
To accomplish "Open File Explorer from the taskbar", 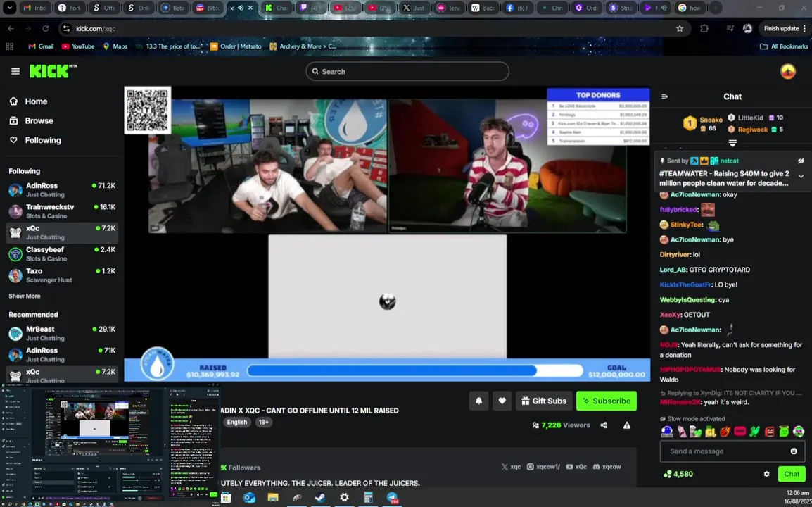I will [273, 498].
